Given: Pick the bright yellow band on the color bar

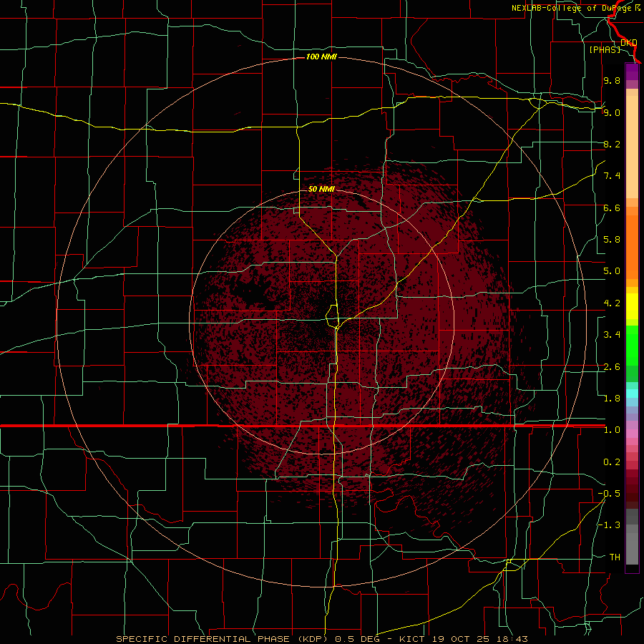Looking at the screenshot, I should pyautogui.click(x=632, y=306).
